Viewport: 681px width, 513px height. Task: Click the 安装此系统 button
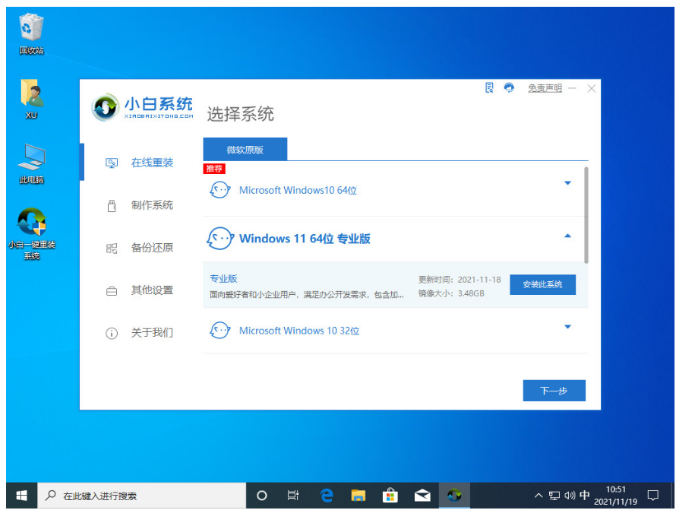tap(542, 285)
